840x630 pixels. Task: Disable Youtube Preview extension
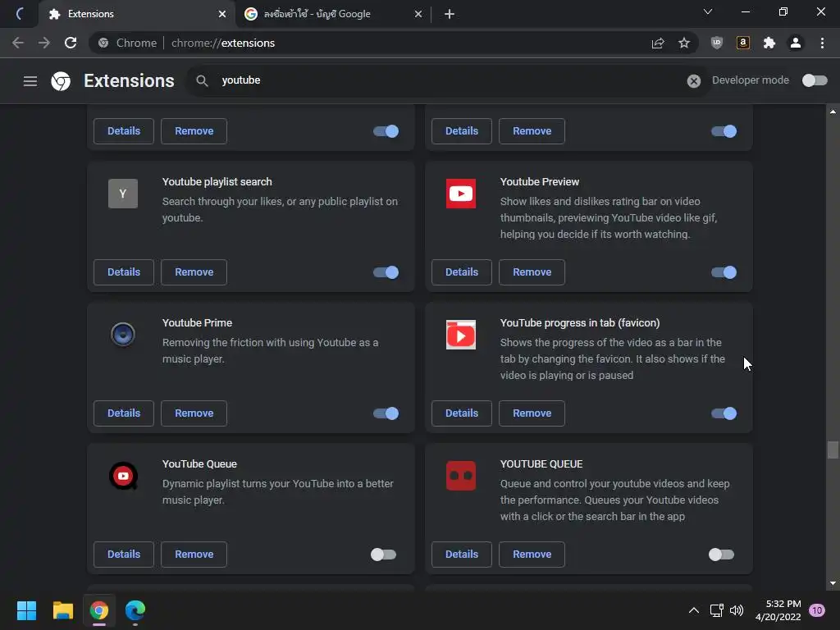click(x=724, y=272)
